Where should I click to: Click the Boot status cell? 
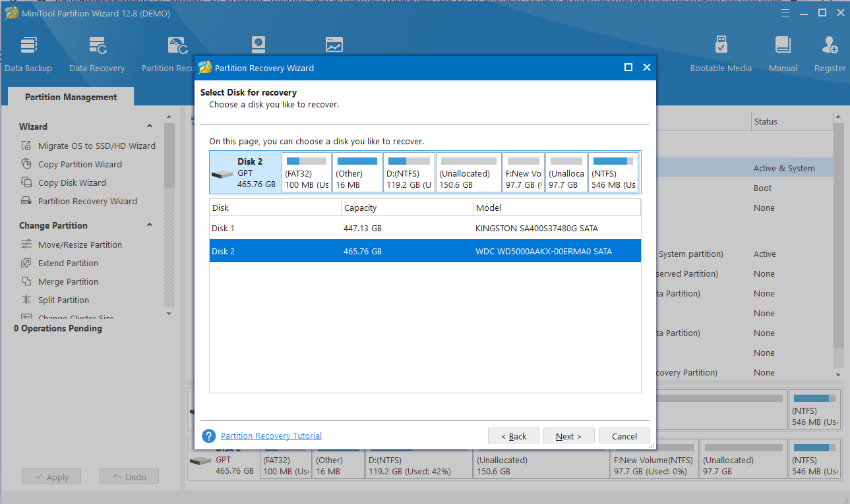point(762,188)
